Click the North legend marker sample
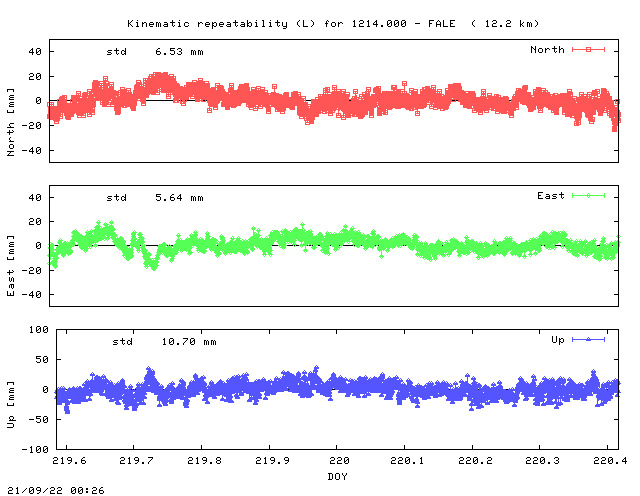This screenshot has width=640, height=496. pos(588,49)
